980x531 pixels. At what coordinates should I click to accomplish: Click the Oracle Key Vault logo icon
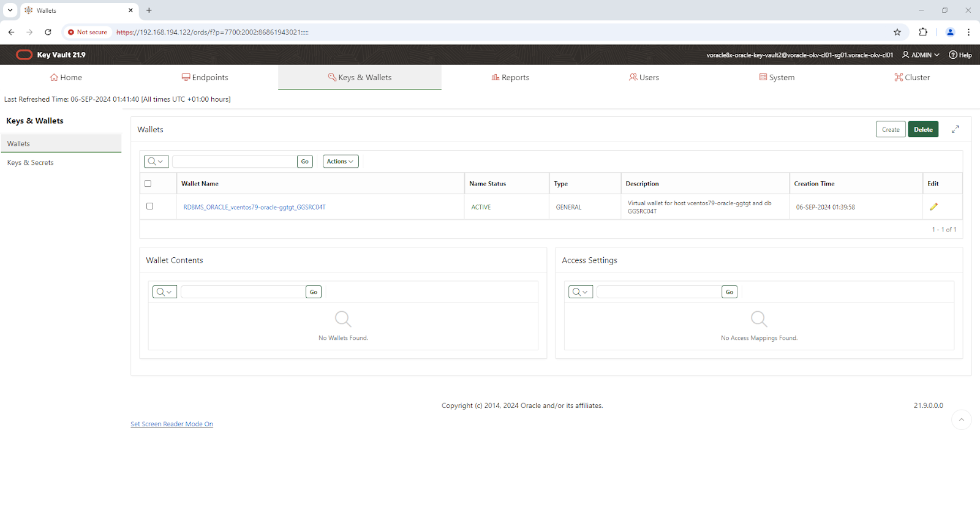24,55
